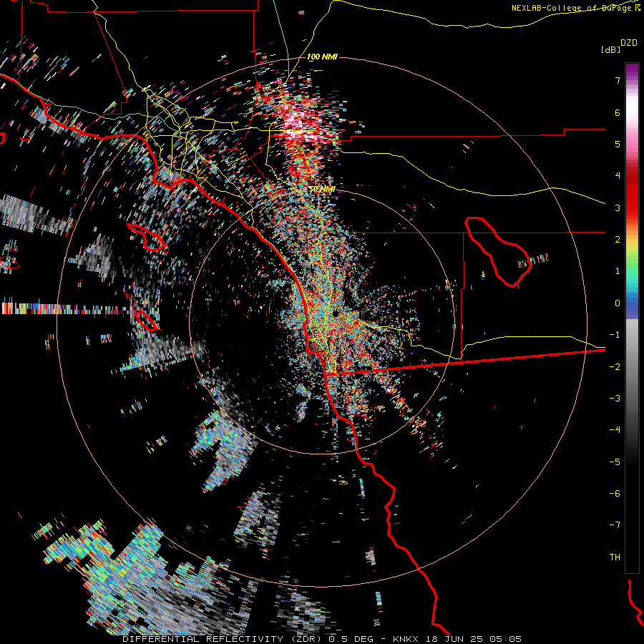Click the radar site dot at map center
Screen dimensions: 644x644
click(x=336, y=314)
